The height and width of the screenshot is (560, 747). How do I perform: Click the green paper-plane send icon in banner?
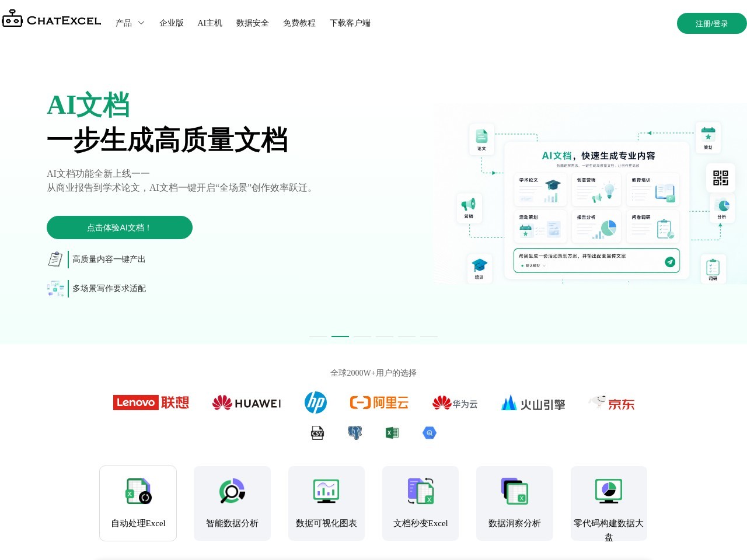click(x=670, y=262)
